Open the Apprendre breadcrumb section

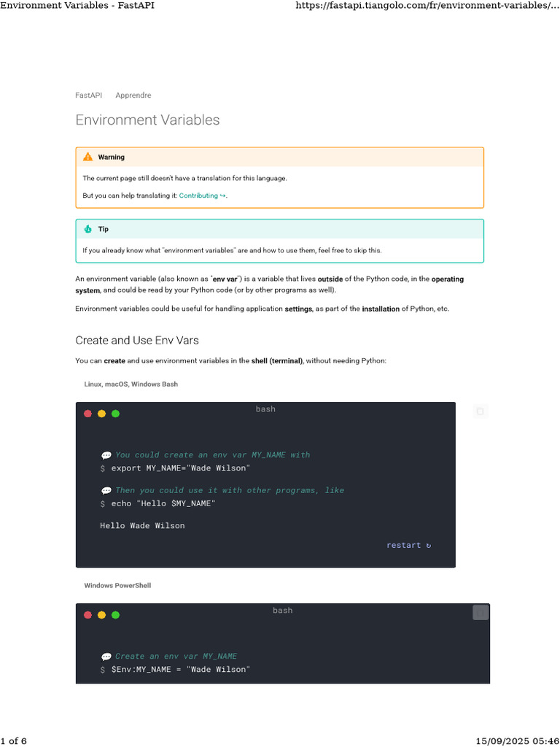(x=133, y=96)
